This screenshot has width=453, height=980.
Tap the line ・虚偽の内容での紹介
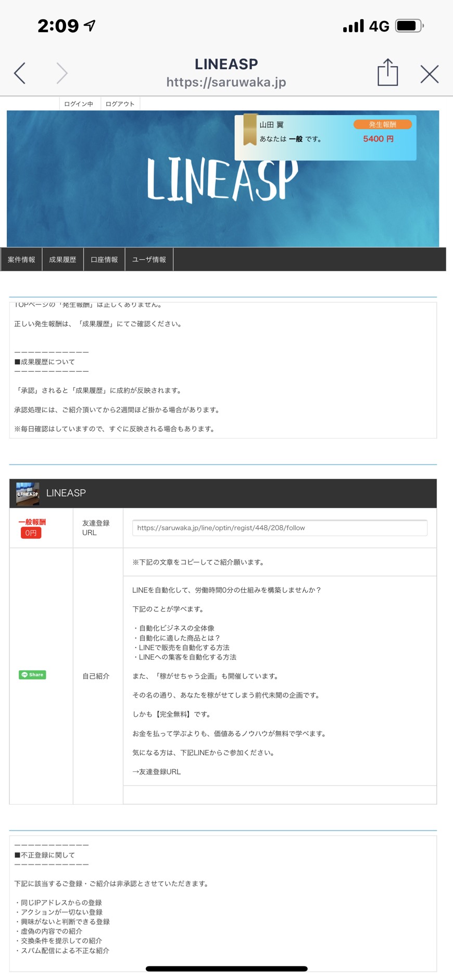[48, 931]
